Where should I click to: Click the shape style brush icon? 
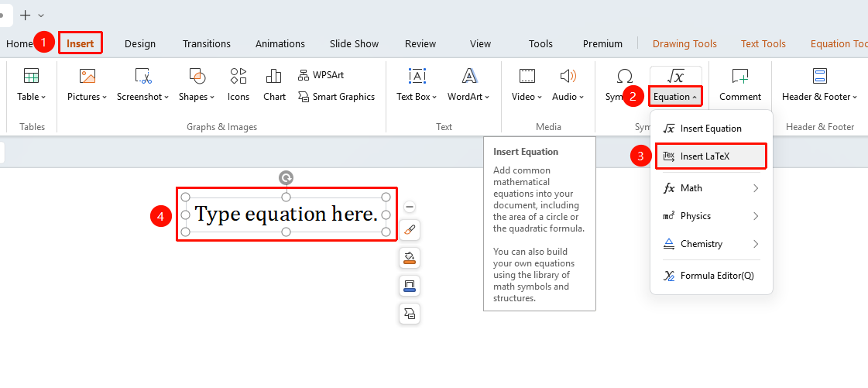(x=410, y=230)
